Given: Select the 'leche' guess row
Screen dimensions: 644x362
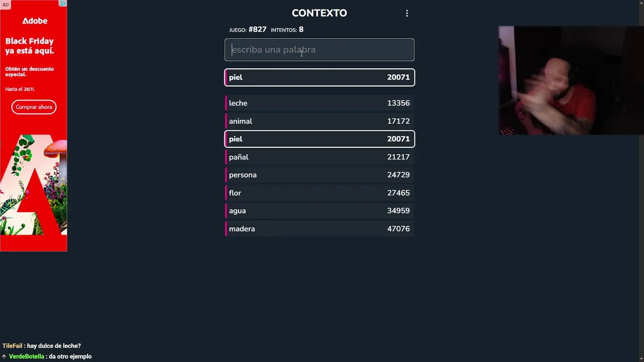Looking at the screenshot, I should (319, 103).
